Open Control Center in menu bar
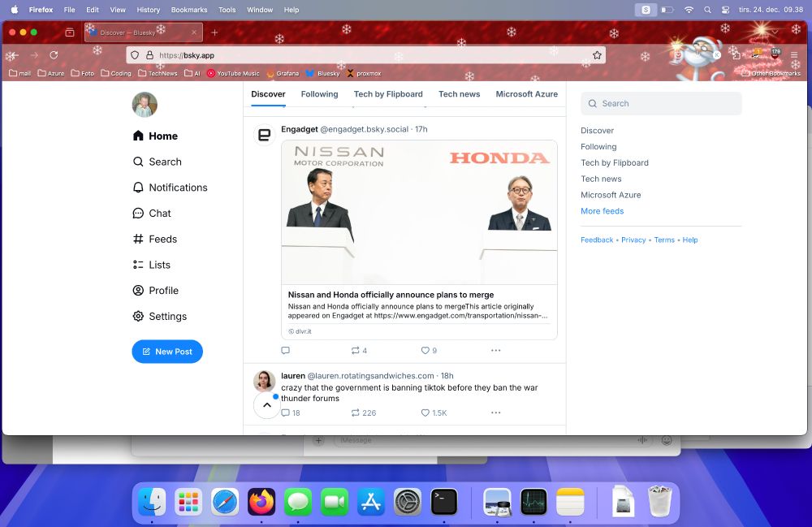This screenshot has width=812, height=527. [725, 10]
